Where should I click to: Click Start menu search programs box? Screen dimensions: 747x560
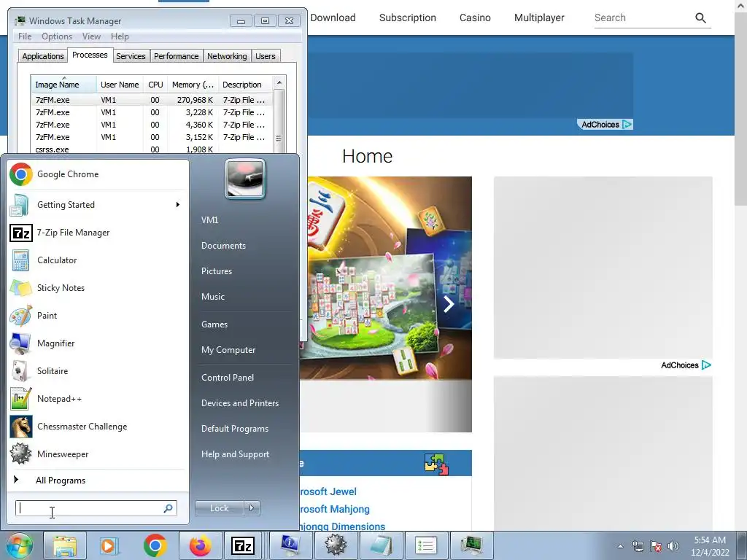[x=96, y=508]
